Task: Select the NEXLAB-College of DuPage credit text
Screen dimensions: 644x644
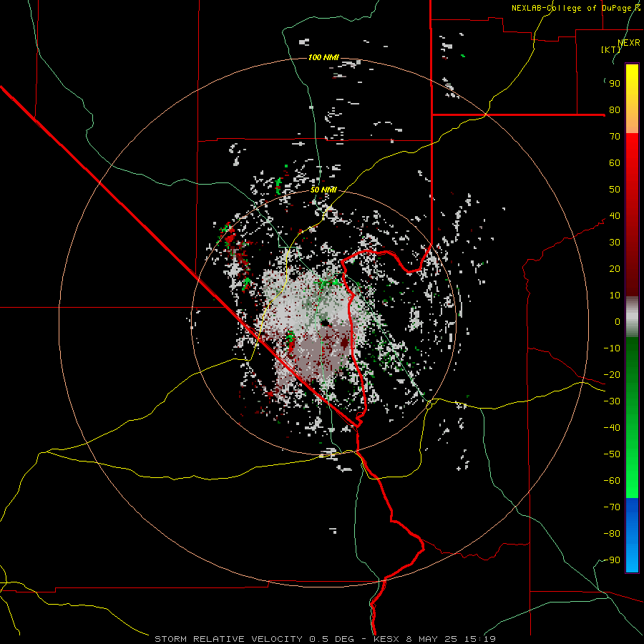Action: coord(576,8)
